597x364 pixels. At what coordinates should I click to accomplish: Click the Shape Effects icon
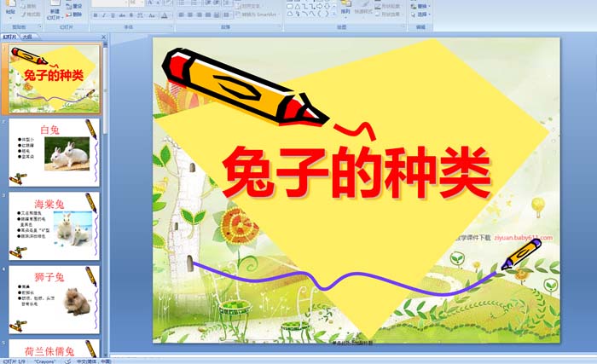tap(378, 14)
